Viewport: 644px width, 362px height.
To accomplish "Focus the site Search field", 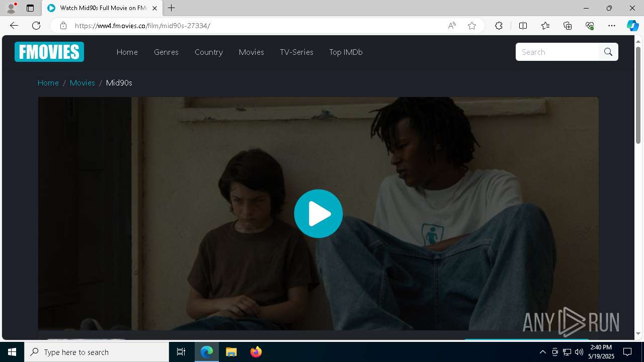I will pyautogui.click(x=557, y=52).
